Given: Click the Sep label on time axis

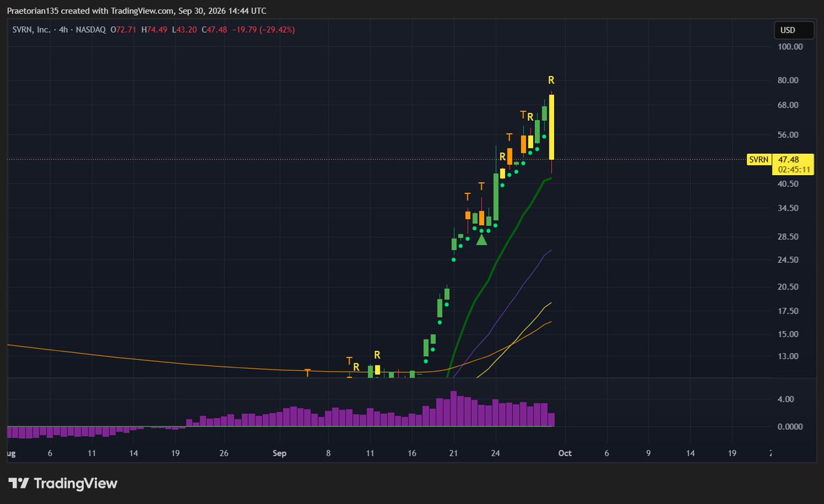Looking at the screenshot, I should click(279, 454).
